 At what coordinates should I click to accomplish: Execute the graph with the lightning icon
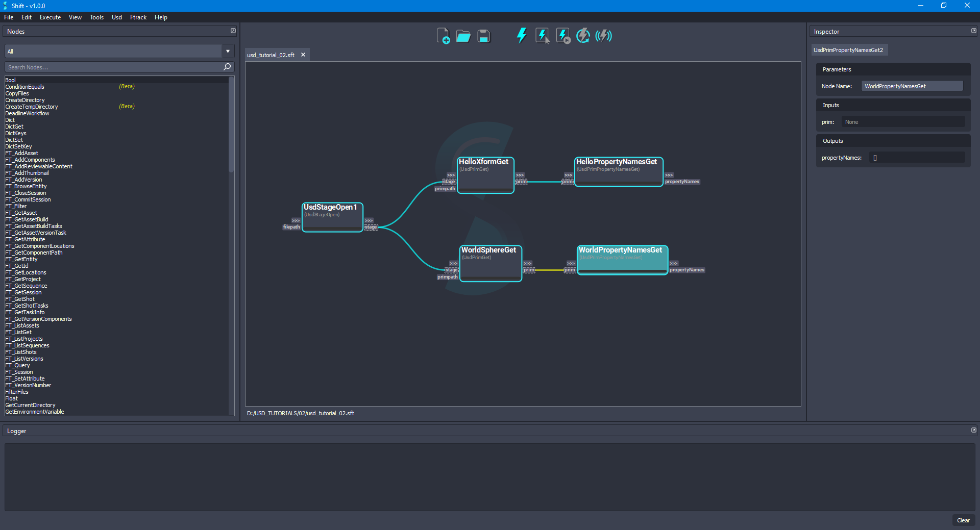[521, 36]
